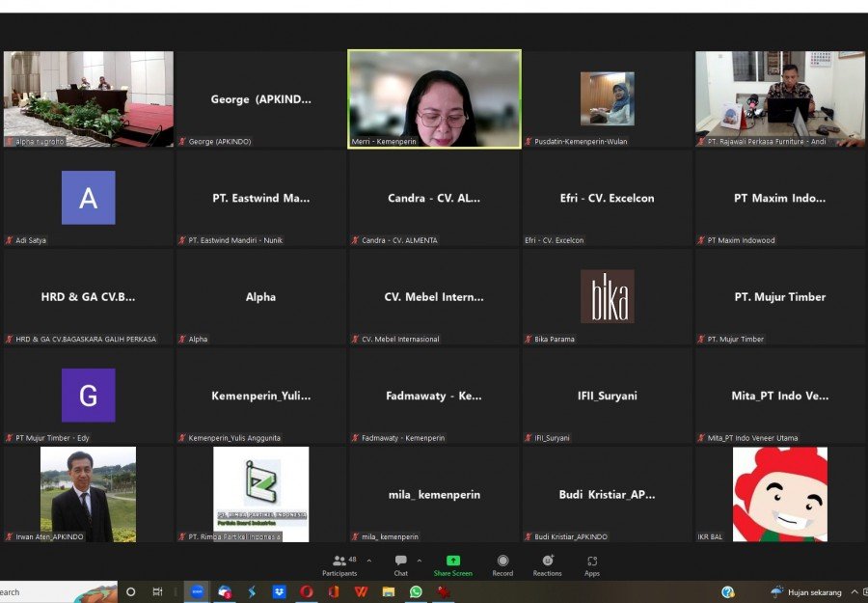Select the Efri - CV. Excelcon participant tile

point(608,198)
